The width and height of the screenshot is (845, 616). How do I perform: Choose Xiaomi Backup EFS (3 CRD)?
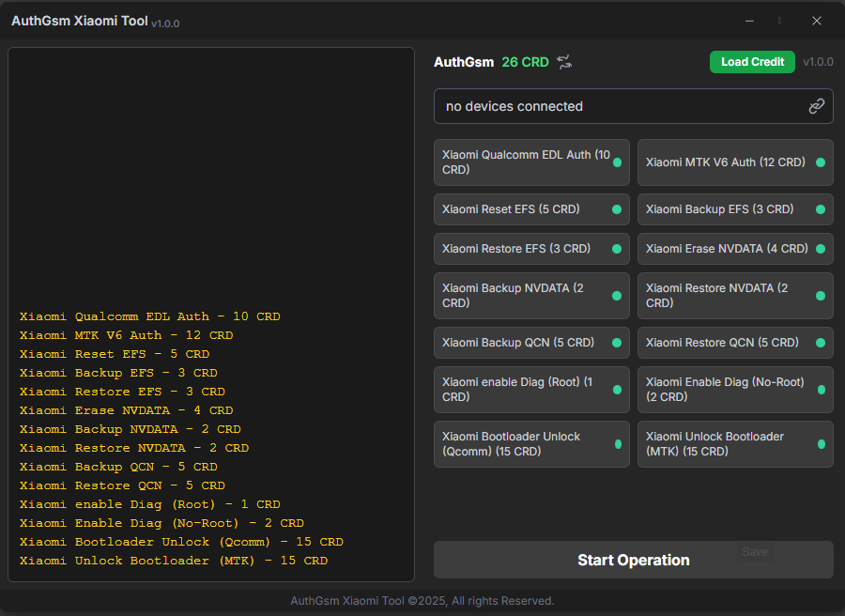point(735,209)
